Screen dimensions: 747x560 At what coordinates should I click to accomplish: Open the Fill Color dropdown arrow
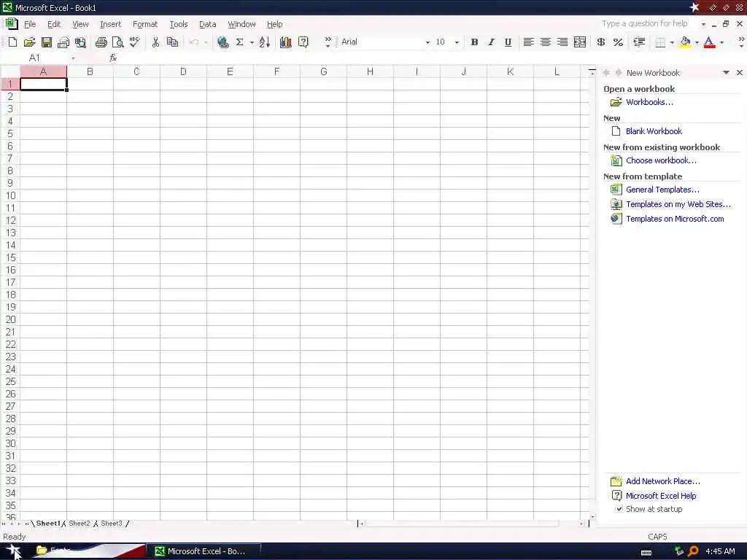[697, 42]
